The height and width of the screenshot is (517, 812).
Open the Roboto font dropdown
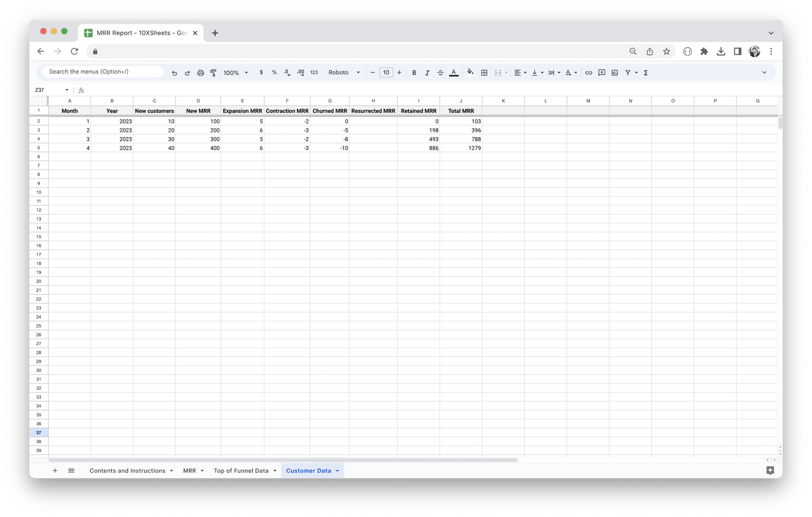tap(343, 73)
